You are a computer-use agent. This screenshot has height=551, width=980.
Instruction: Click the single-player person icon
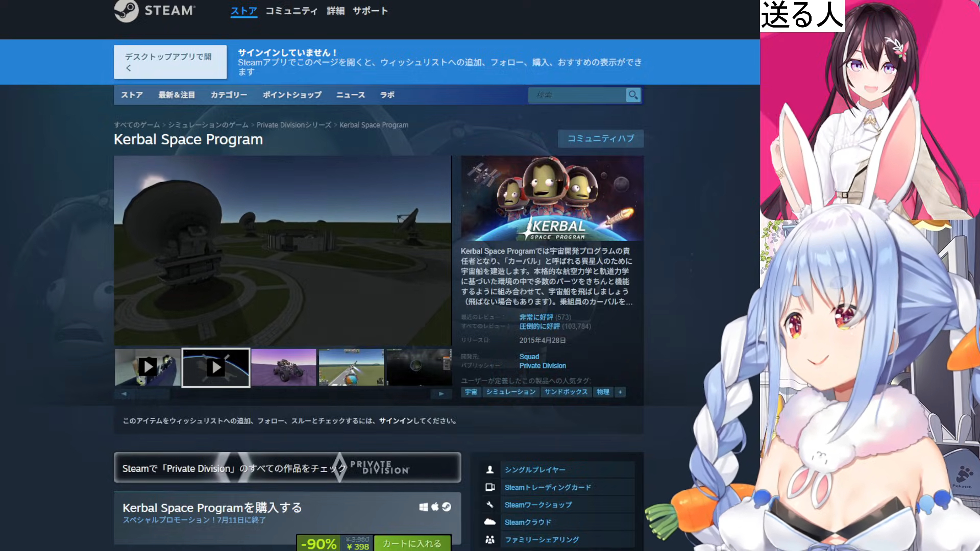tap(490, 469)
